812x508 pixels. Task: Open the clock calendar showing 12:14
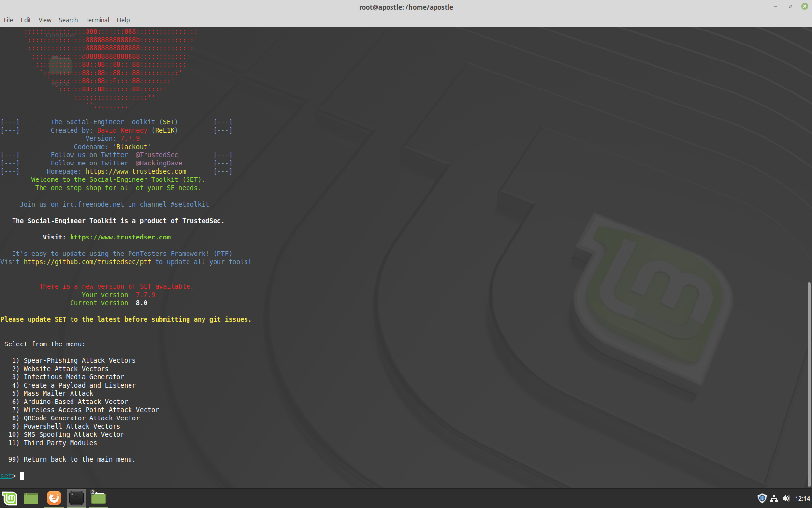pyautogui.click(x=802, y=499)
